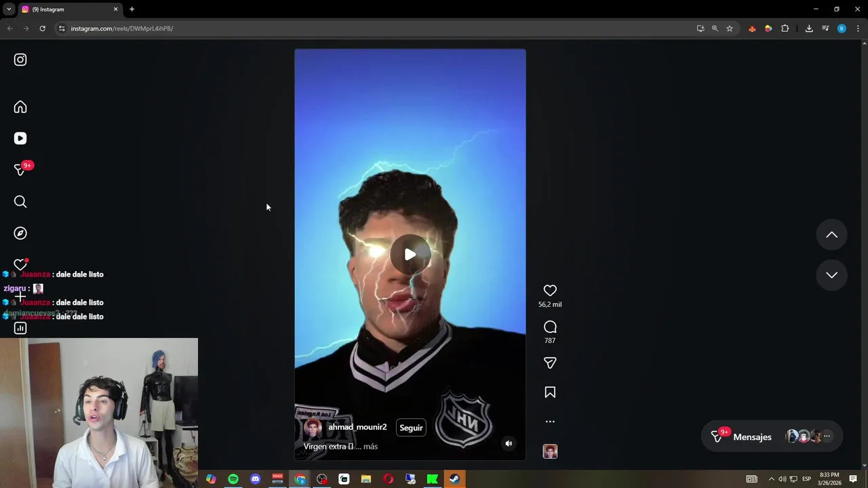Open Voicemeeter from the taskbar
The image size is (868, 488).
277,479
